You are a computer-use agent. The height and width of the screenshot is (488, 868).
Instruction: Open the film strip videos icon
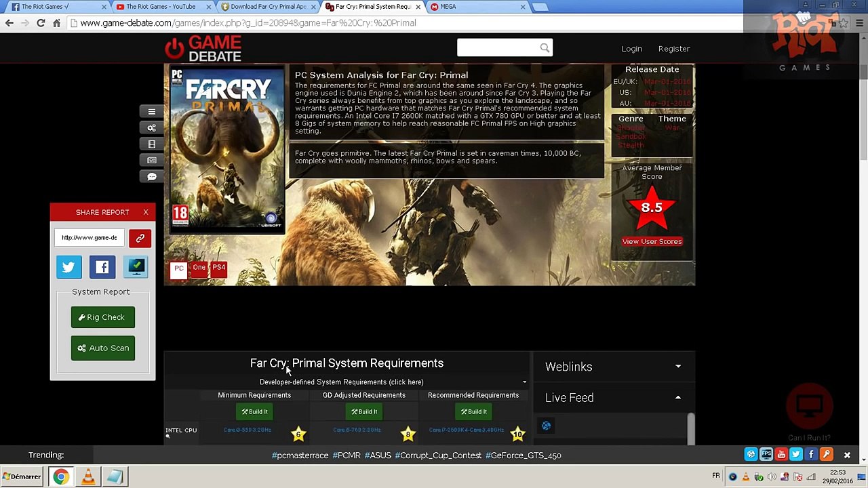[152, 144]
